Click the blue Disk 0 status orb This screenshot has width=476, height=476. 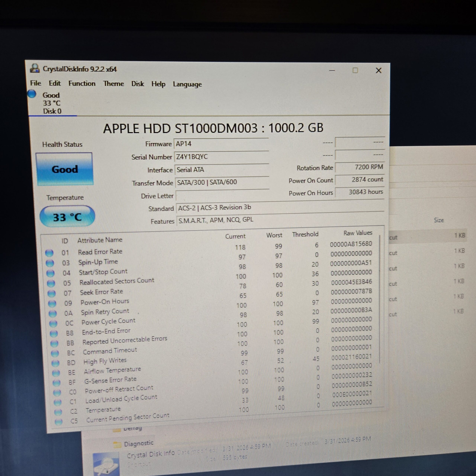[x=32, y=94]
